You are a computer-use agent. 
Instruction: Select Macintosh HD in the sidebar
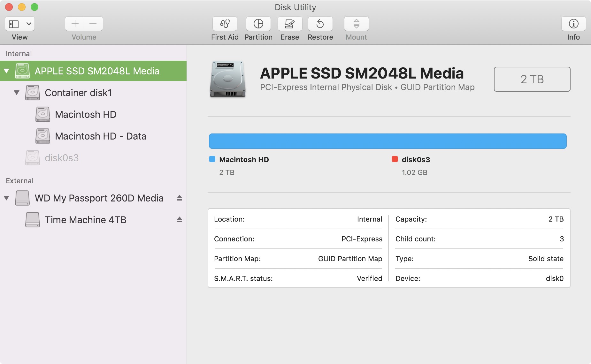[85, 114]
